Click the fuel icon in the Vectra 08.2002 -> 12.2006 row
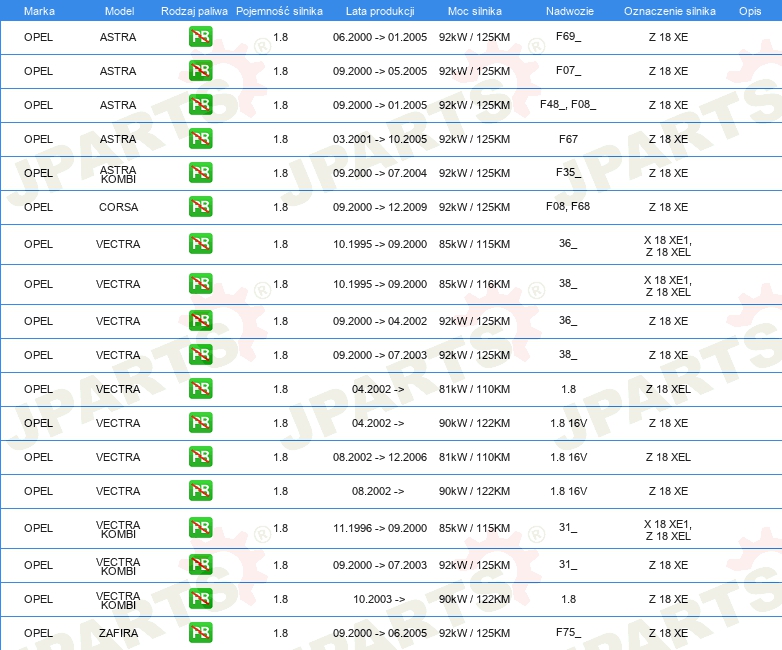The height and width of the screenshot is (650, 782). click(200, 456)
